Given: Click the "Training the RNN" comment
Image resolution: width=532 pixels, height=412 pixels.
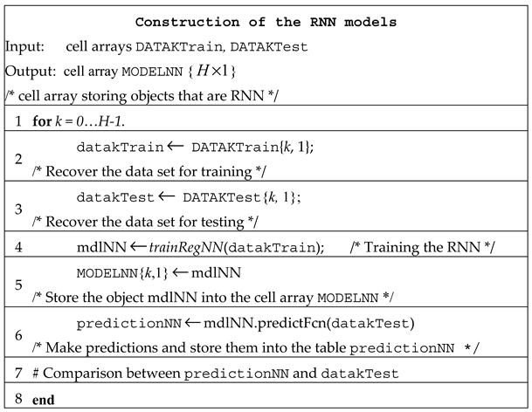Looking at the screenshot, I should pos(422,248).
